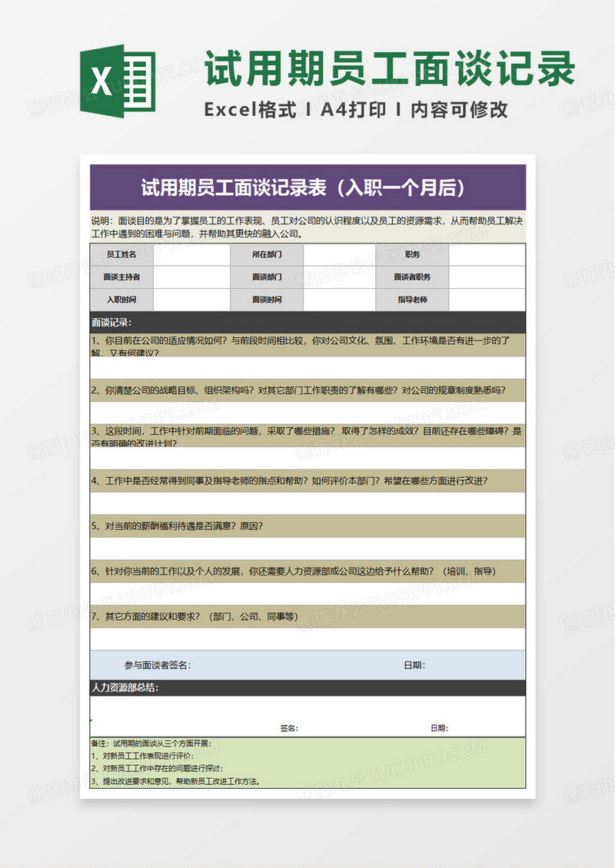Image resolution: width=615 pixels, height=868 pixels.
Task: Select the purple title 试用期员工面谈记录表
Action: tap(307, 187)
